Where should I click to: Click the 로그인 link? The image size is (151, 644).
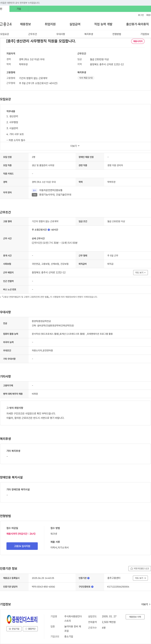pos(141,15)
